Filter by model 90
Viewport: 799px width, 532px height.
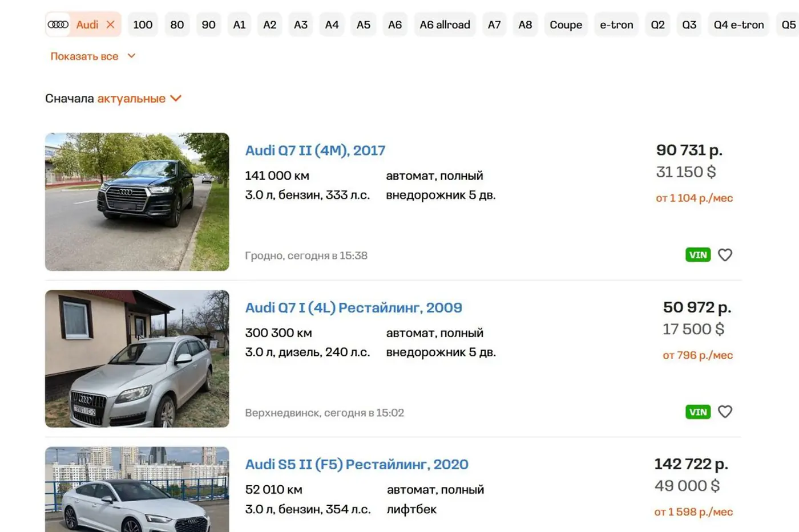point(208,25)
